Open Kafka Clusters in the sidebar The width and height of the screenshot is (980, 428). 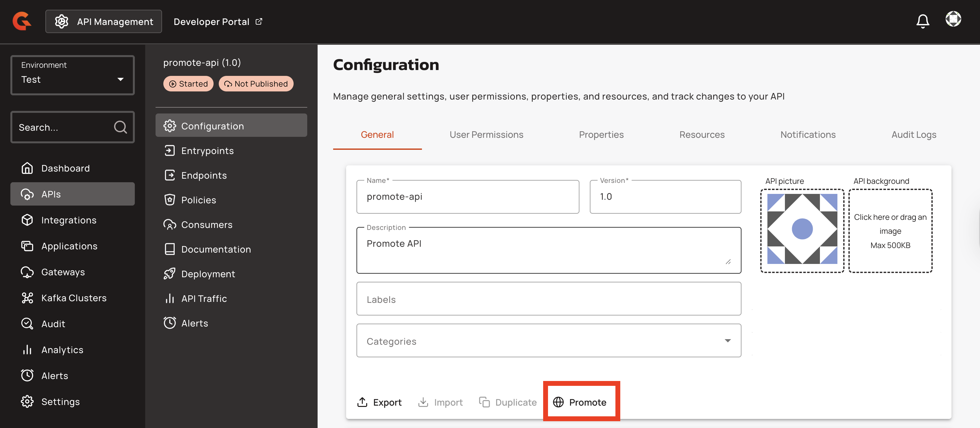(74, 298)
